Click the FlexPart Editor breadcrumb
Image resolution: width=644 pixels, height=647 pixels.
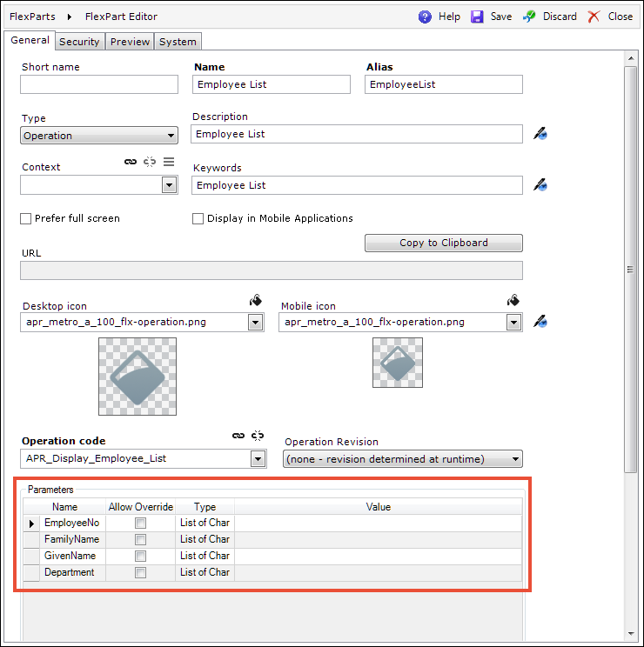tap(121, 17)
